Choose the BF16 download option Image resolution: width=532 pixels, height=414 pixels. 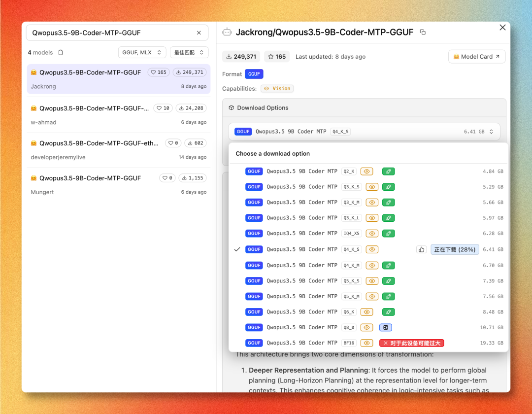pyautogui.click(x=369, y=343)
